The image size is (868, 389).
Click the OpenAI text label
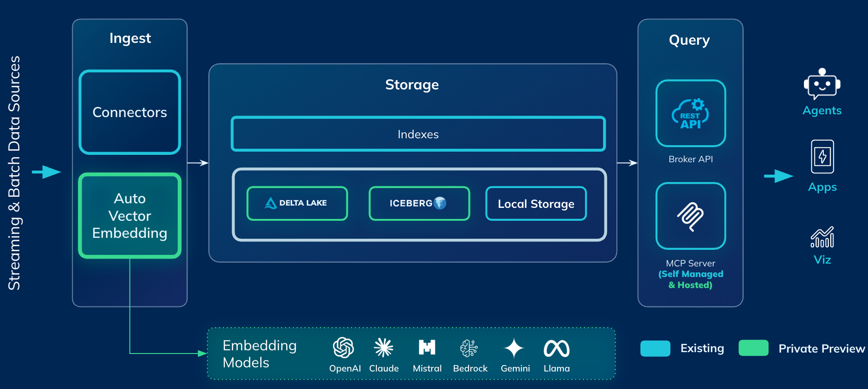click(345, 368)
